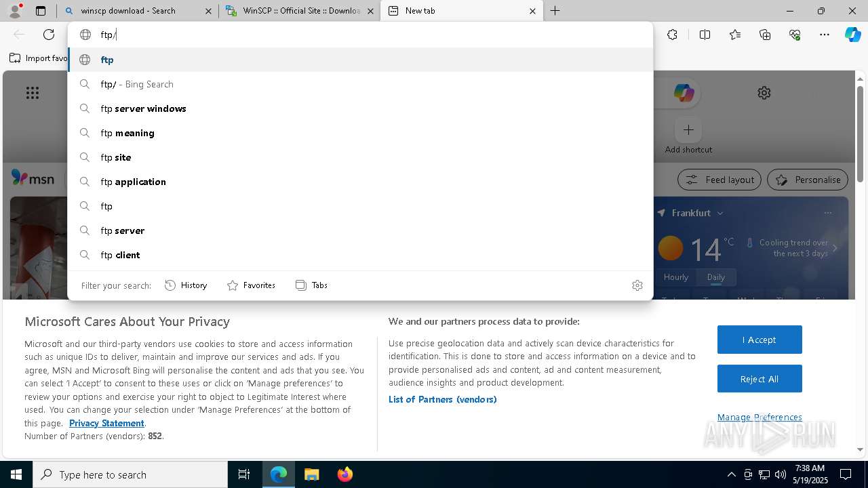
Task: Filter search by Favorites
Action: 251,285
